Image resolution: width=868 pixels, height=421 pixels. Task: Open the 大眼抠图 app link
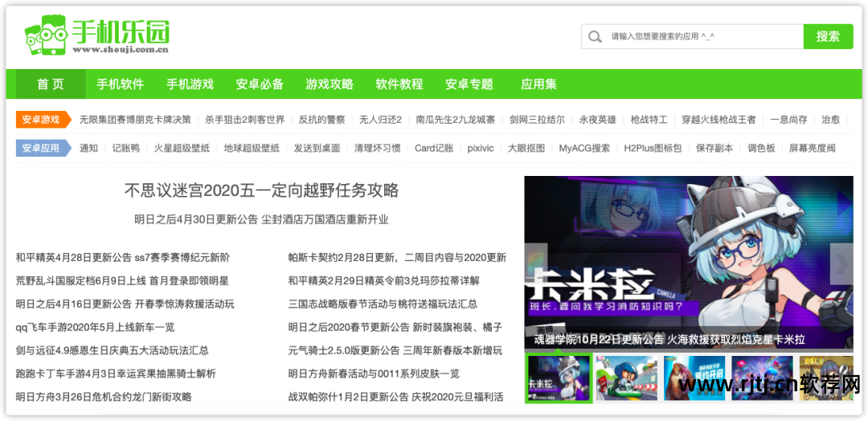(x=526, y=149)
